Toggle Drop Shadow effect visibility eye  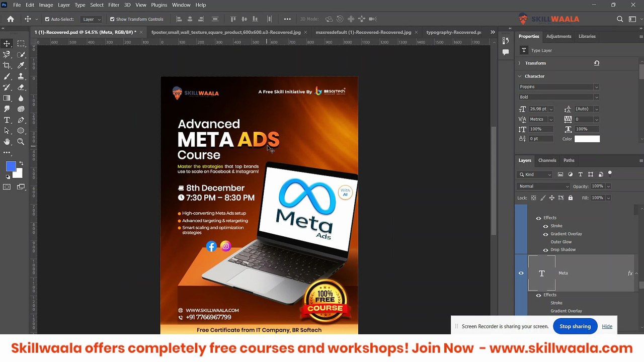pos(545,250)
